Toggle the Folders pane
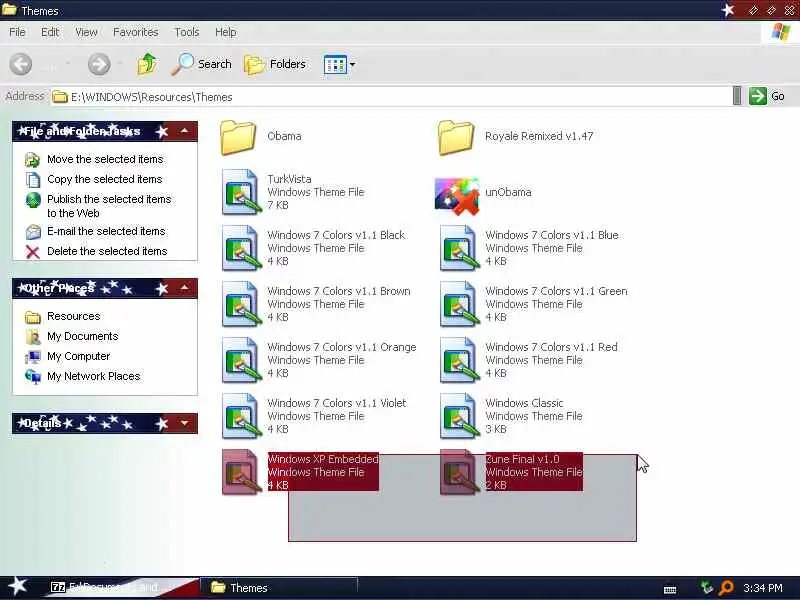Screen dimensions: 800x600 coord(275,64)
